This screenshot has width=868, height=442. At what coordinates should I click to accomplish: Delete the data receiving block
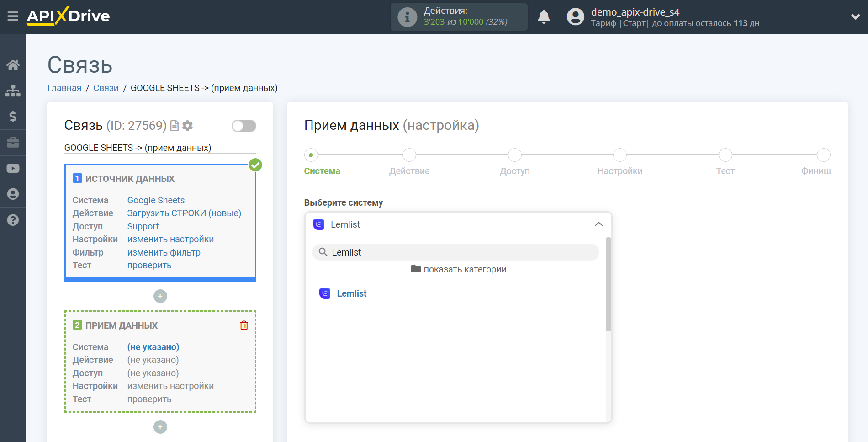pos(244,325)
